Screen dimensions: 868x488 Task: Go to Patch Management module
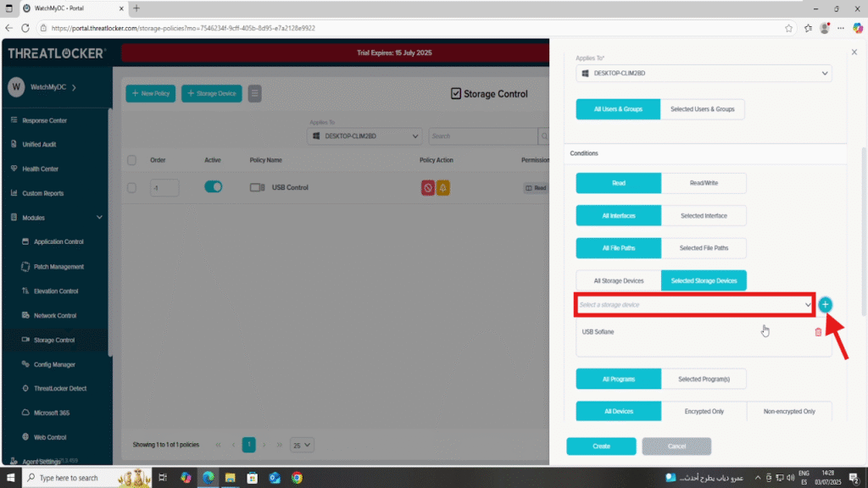pos(58,267)
